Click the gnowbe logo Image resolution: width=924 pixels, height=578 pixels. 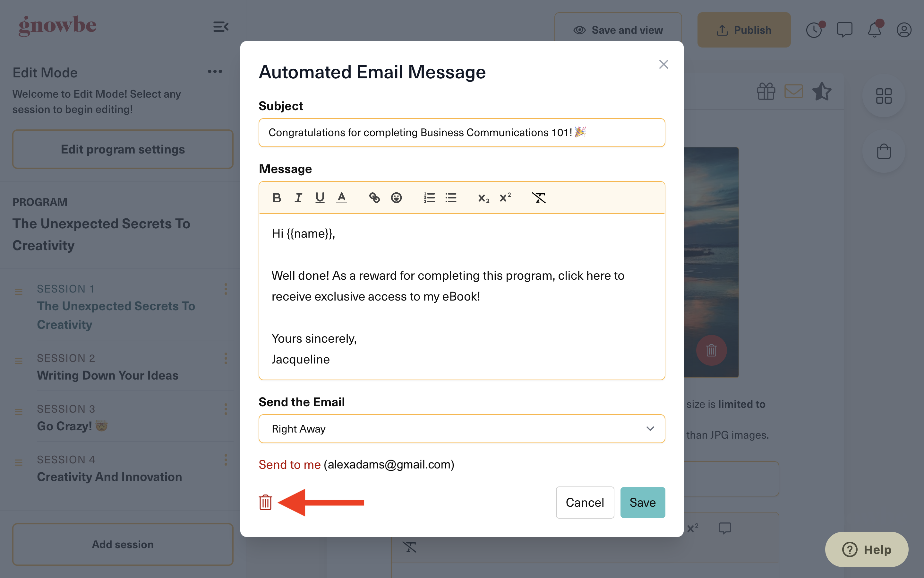click(x=57, y=26)
